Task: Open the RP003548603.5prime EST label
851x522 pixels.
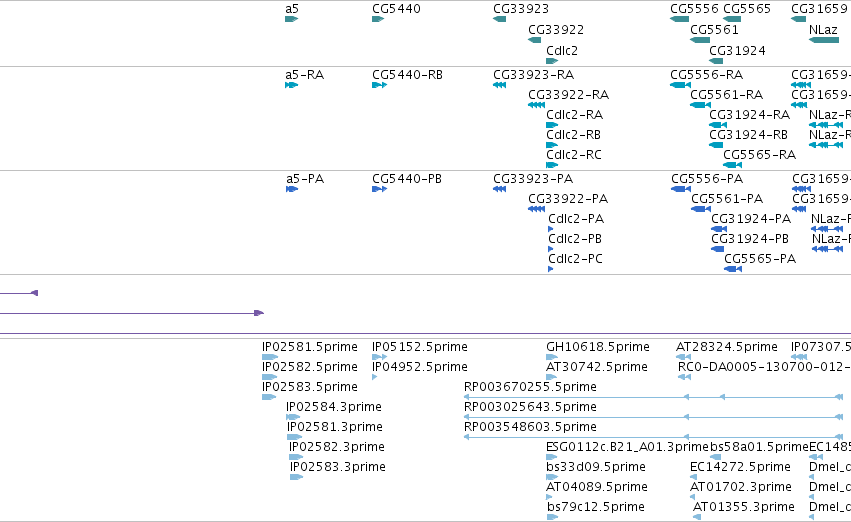Action: click(x=530, y=428)
